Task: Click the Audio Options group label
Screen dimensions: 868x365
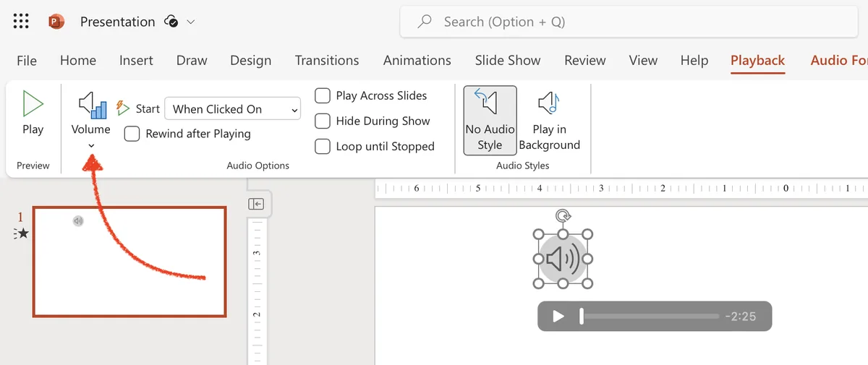Action: click(x=258, y=166)
